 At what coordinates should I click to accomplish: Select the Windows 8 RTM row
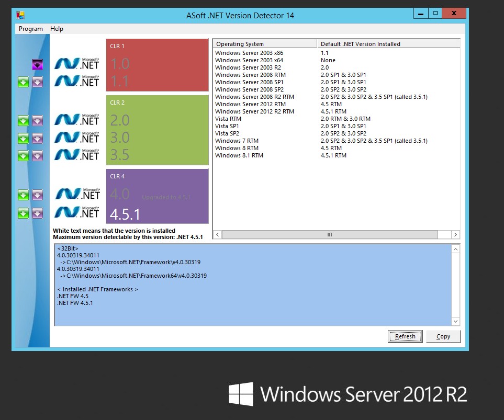pos(337,148)
